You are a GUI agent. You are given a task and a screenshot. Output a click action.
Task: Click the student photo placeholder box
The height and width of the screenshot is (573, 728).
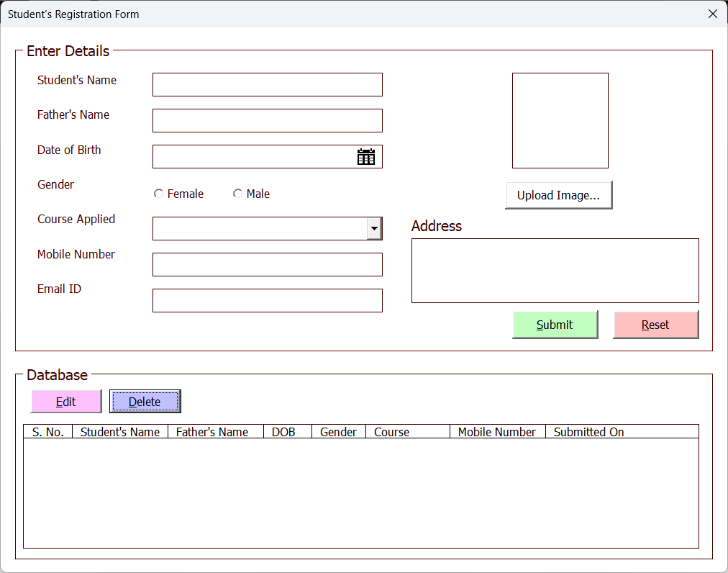coord(560,121)
